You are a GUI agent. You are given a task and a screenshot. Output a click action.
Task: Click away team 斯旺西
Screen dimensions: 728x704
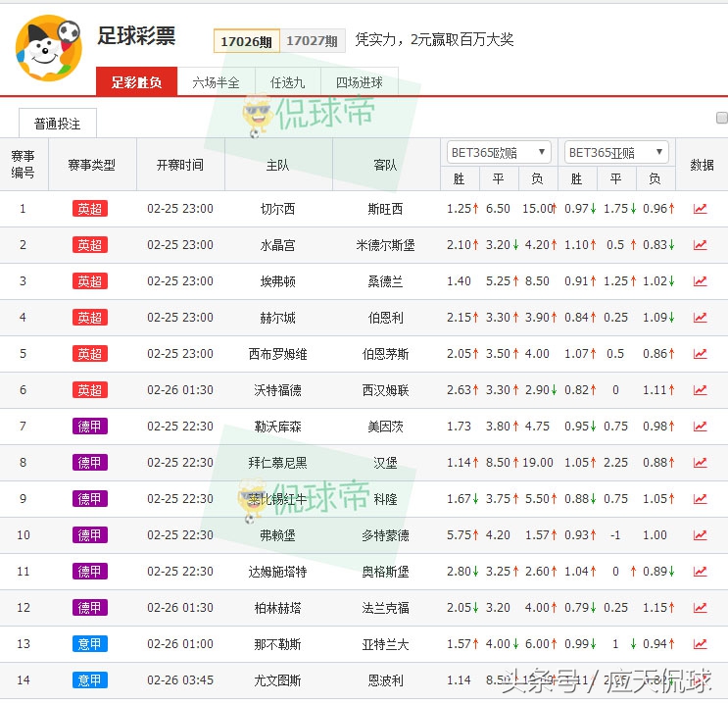pyautogui.click(x=385, y=209)
